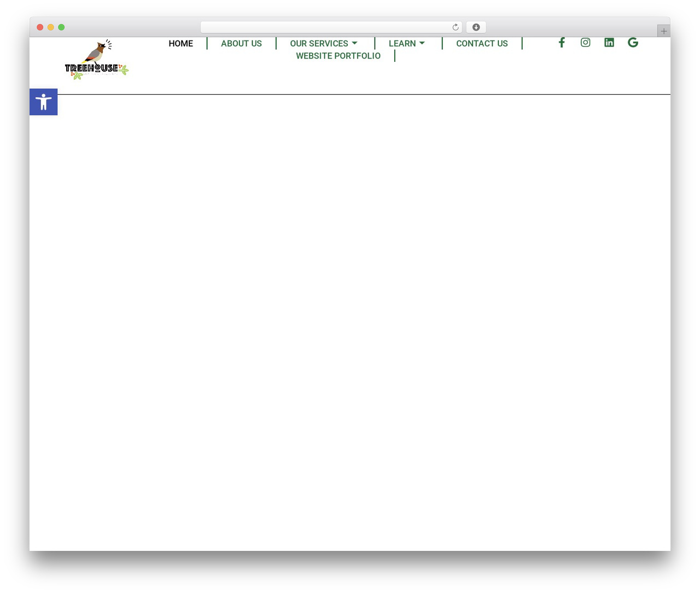Reload the page using refresh icon
Image resolution: width=700 pixels, height=593 pixels.
tap(455, 27)
